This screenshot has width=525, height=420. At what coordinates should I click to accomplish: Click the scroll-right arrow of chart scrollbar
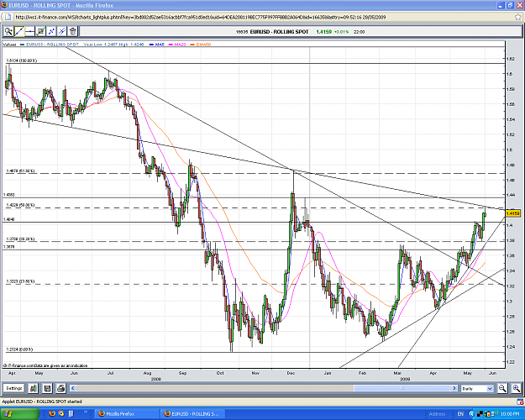pyautogui.click(x=454, y=388)
